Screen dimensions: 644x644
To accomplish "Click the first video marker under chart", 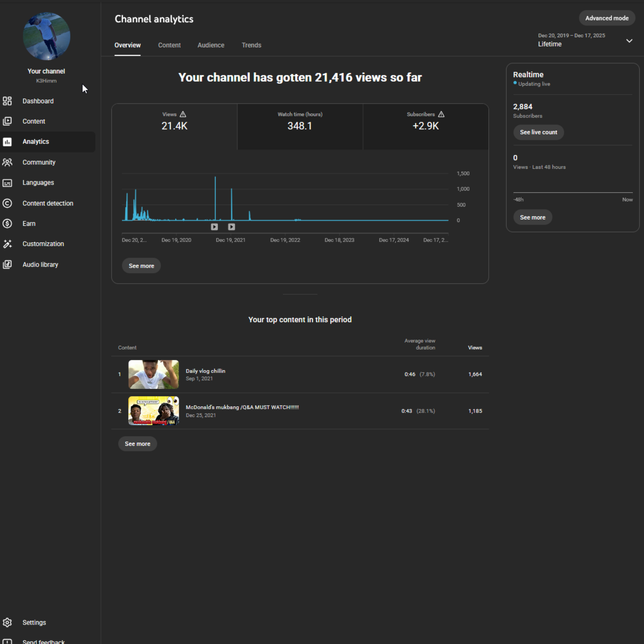I will [x=214, y=227].
